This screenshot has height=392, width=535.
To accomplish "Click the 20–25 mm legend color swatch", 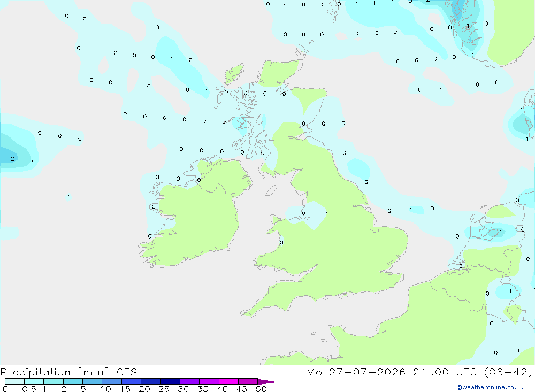I will (x=151, y=381).
